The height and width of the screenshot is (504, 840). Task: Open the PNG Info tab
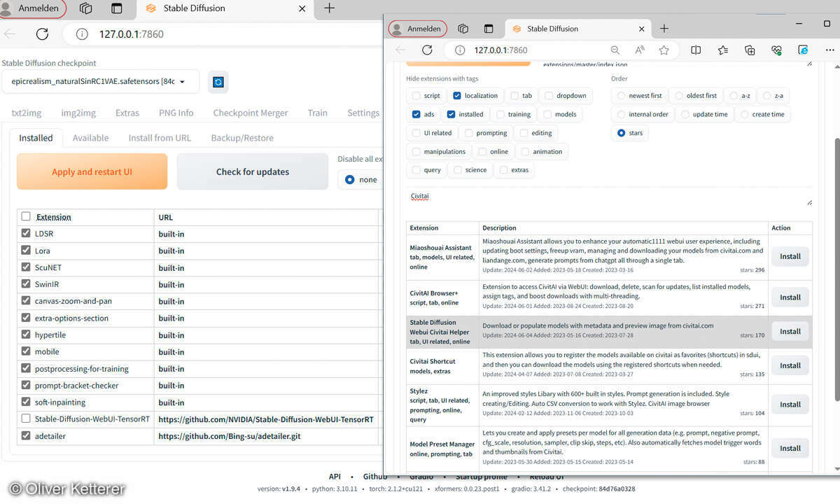(176, 113)
